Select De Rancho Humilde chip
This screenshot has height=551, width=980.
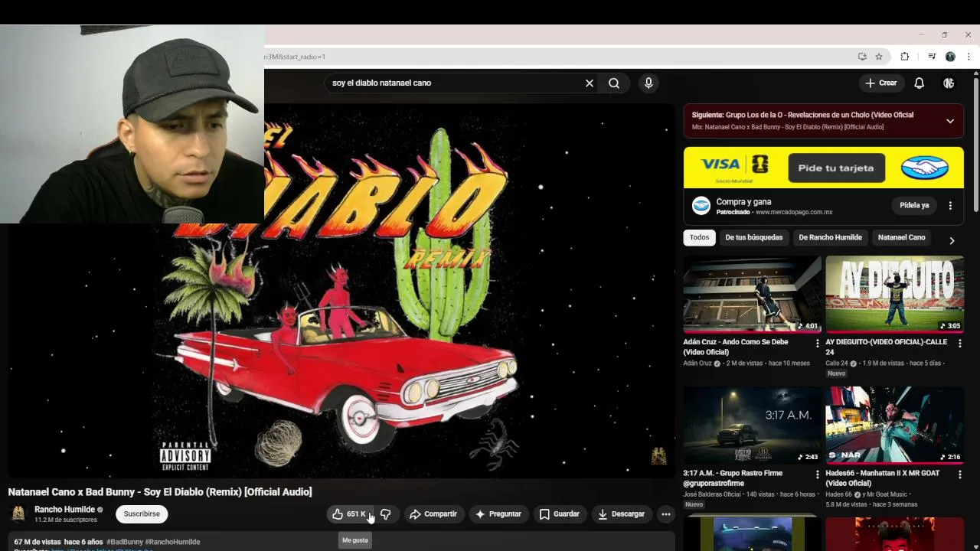pos(830,237)
